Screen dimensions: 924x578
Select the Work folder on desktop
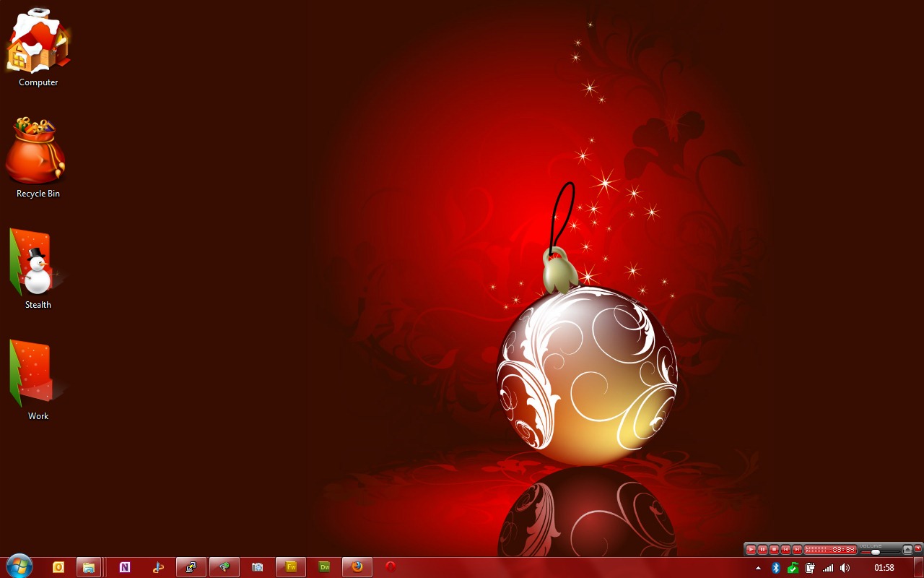click(x=38, y=380)
